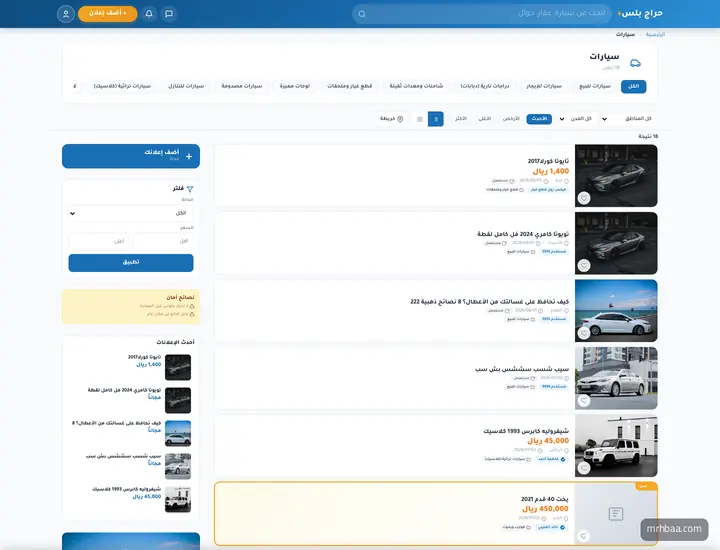
Task: Select the دراجات نارية (دبابات) category tab
Action: pos(484,86)
